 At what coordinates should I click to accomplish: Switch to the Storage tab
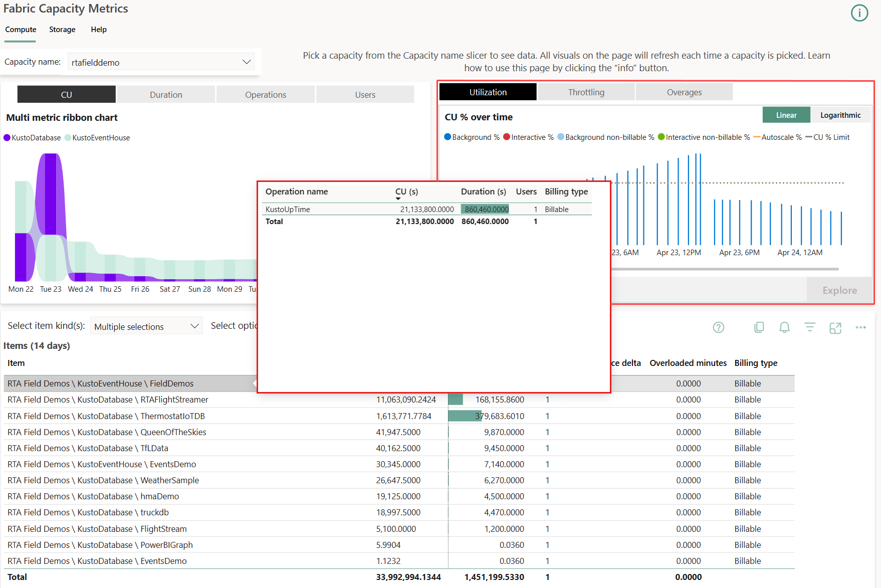62,30
